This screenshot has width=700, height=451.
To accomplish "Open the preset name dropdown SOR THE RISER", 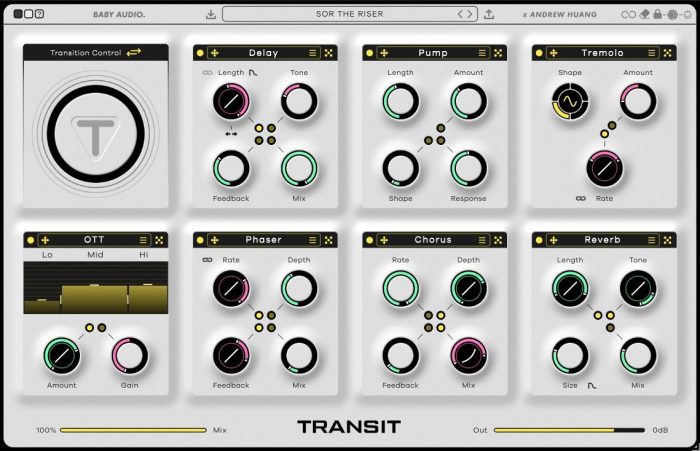I will 350,14.
